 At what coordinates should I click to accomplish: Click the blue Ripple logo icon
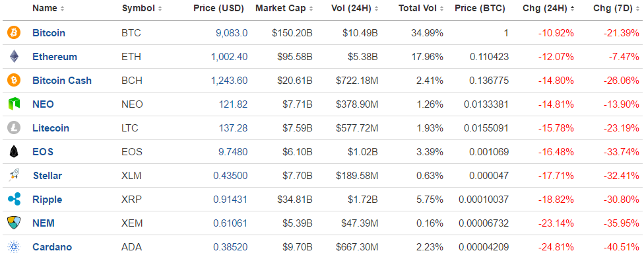coord(14,200)
